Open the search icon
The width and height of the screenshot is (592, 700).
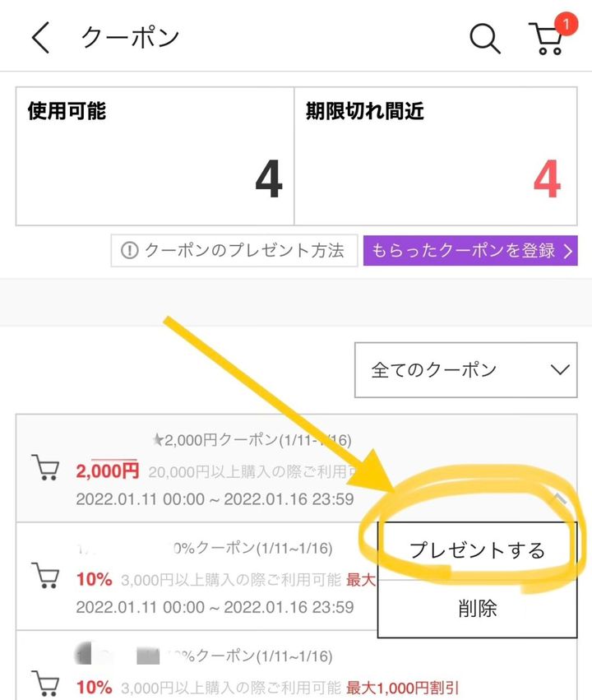click(x=483, y=37)
